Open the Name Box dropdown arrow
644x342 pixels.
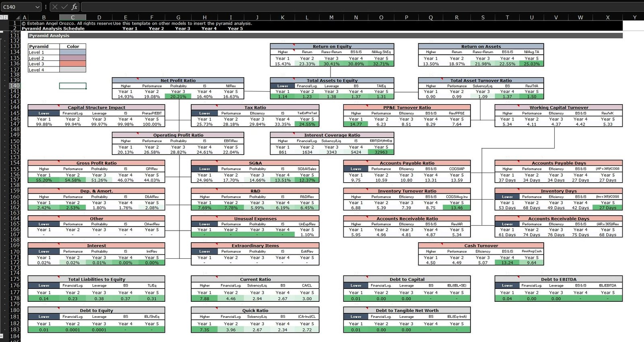[37, 7]
